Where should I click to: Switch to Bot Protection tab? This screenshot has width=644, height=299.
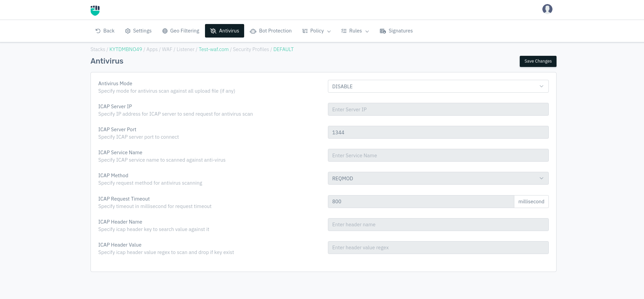click(x=271, y=31)
